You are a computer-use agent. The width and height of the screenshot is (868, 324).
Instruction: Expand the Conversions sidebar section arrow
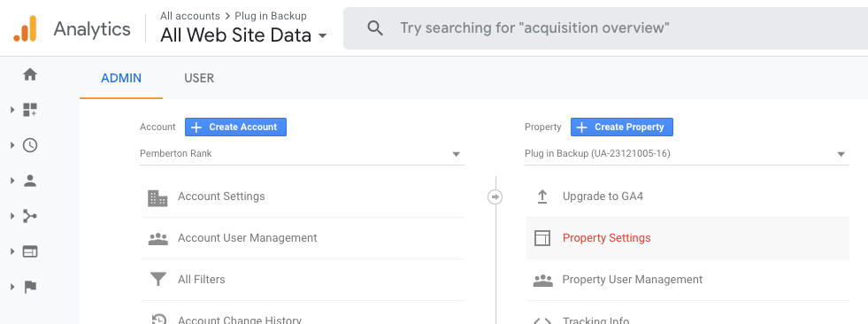pyautogui.click(x=12, y=287)
